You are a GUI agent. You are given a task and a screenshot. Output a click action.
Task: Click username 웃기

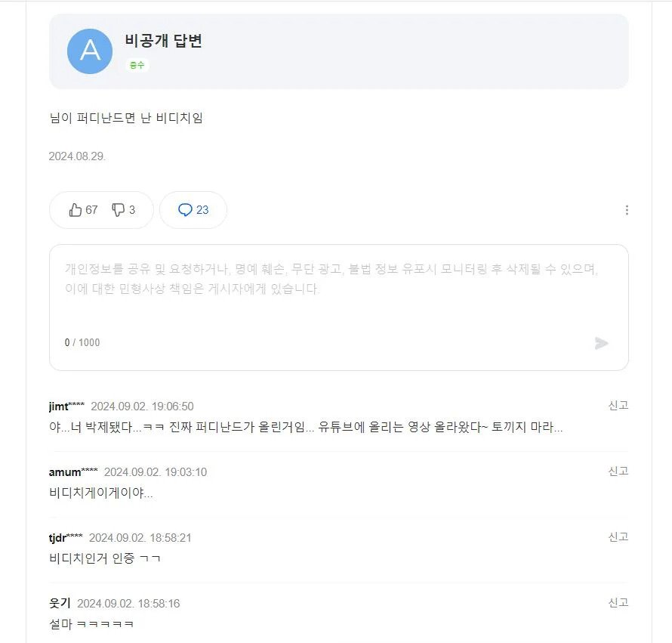tap(60, 603)
